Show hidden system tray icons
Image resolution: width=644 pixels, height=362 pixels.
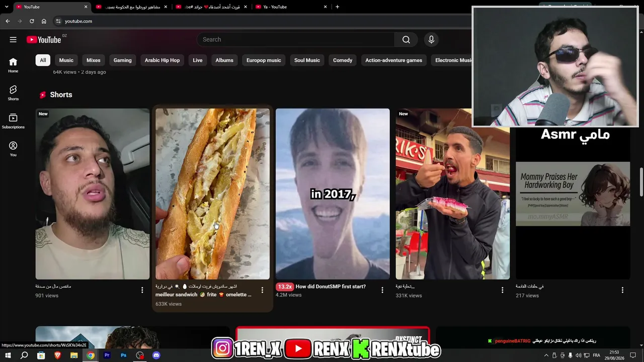[546, 355]
